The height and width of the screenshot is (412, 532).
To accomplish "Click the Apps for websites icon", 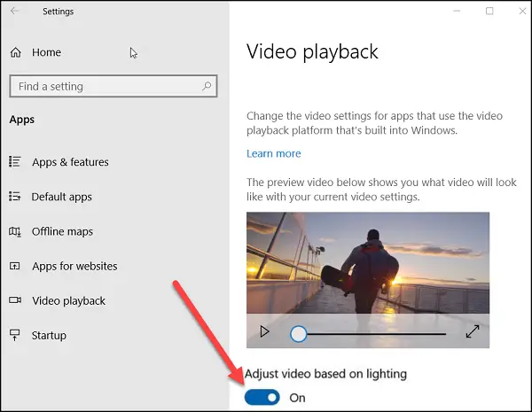I will [x=14, y=266].
